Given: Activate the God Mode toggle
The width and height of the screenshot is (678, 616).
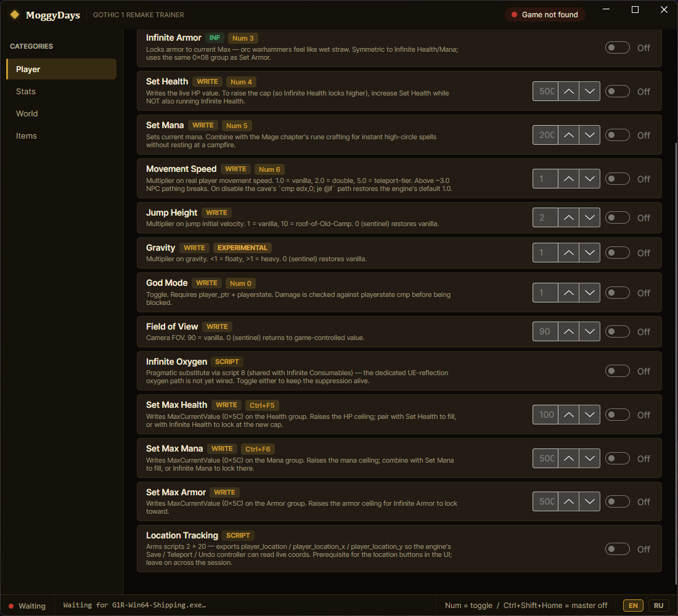Looking at the screenshot, I should pos(617,293).
